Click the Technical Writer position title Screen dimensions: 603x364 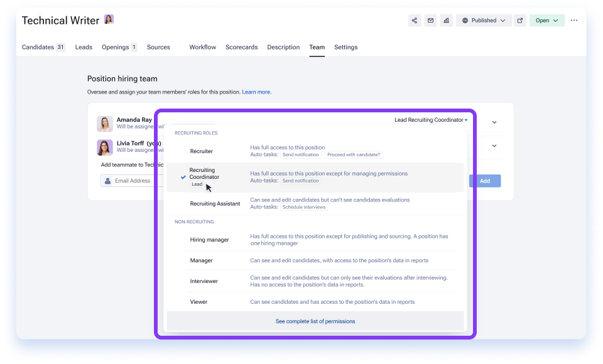pyautogui.click(x=60, y=20)
